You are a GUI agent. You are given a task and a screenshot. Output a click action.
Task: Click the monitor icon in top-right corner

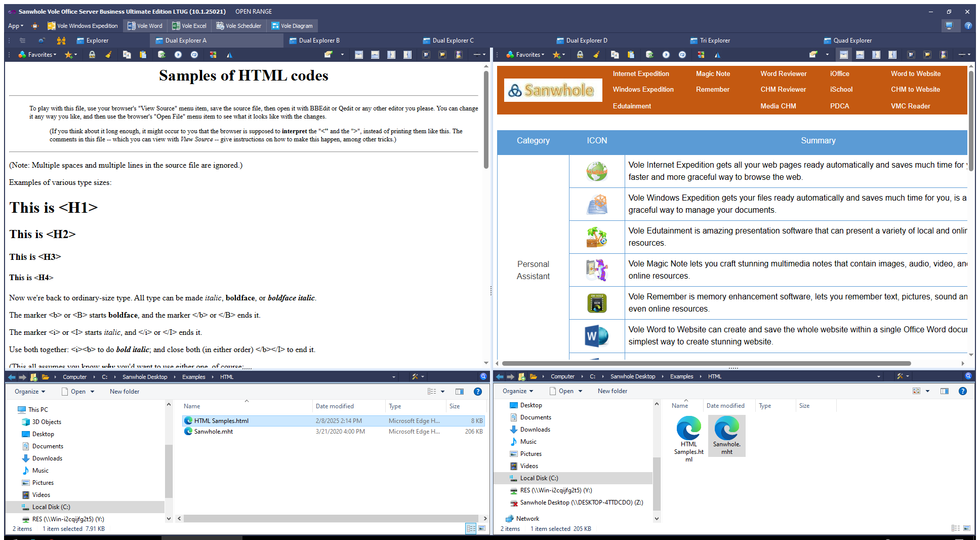949,26
